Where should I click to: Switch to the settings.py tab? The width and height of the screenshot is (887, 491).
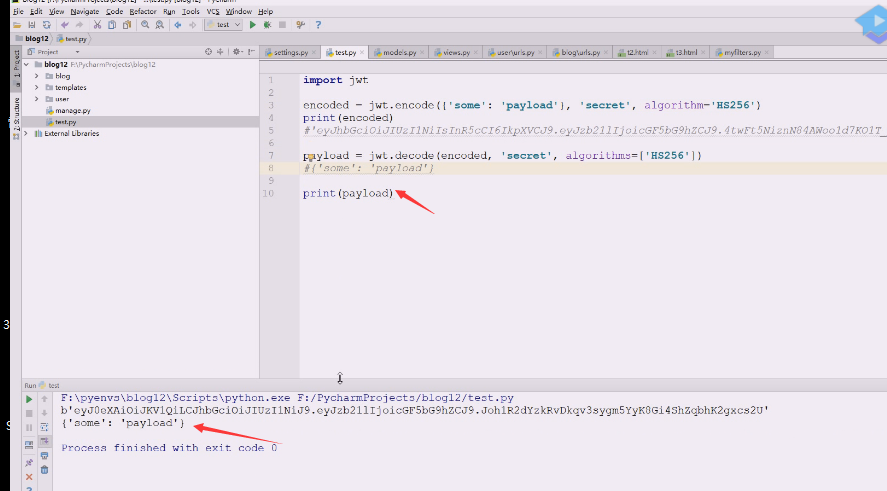pos(291,53)
